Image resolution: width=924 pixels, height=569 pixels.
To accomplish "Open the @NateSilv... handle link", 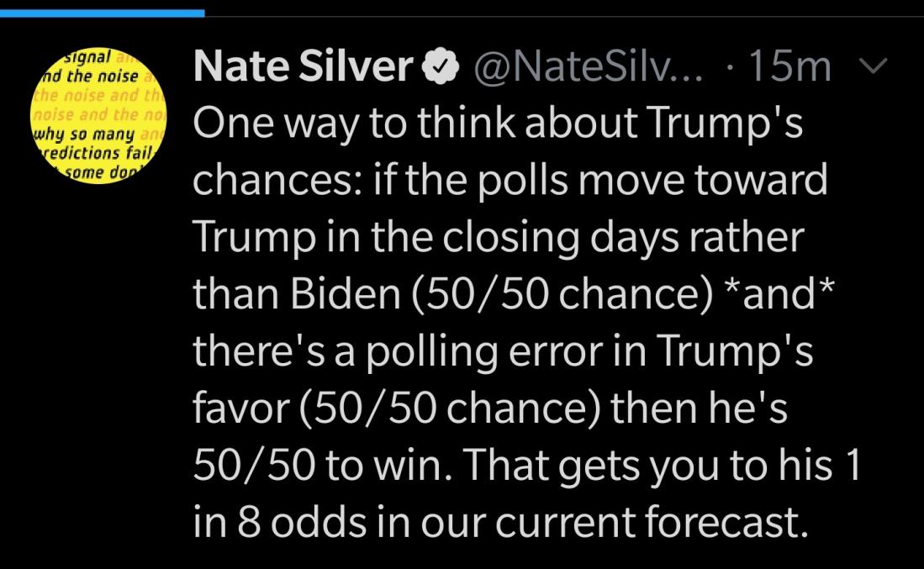I will pyautogui.click(x=588, y=67).
